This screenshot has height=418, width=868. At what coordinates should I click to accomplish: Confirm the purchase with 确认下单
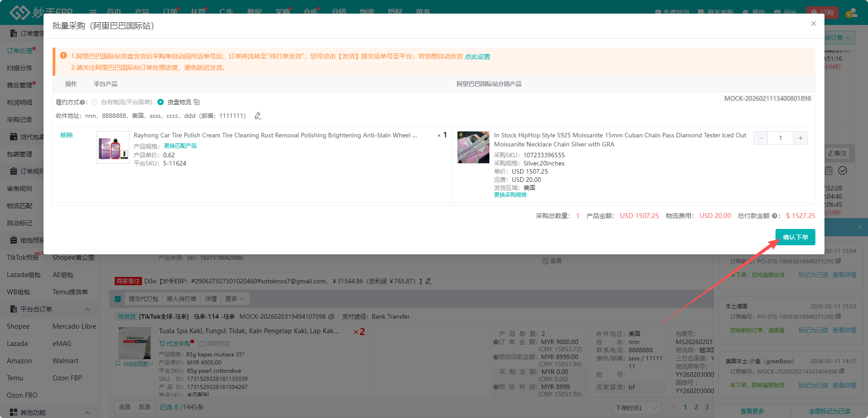[795, 237]
